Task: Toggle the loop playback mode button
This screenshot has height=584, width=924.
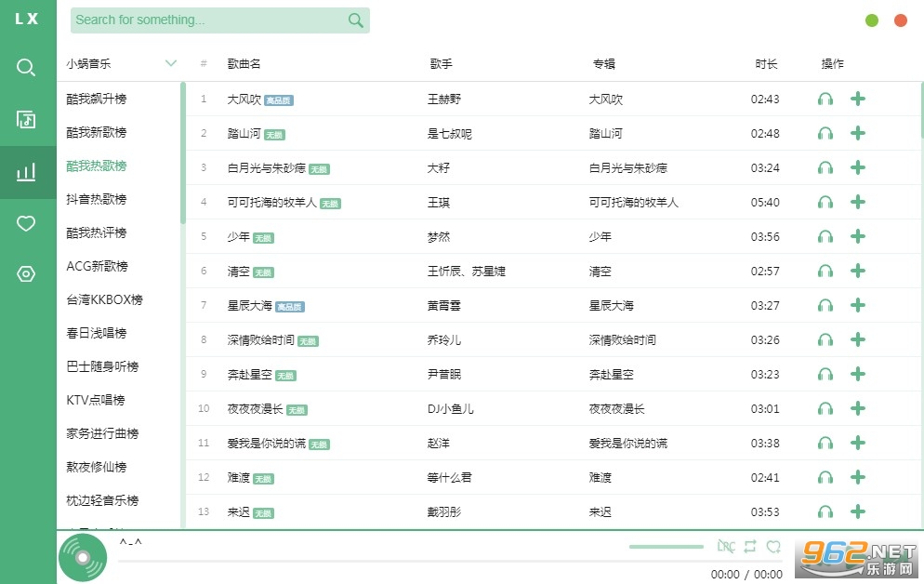Action: [750, 547]
